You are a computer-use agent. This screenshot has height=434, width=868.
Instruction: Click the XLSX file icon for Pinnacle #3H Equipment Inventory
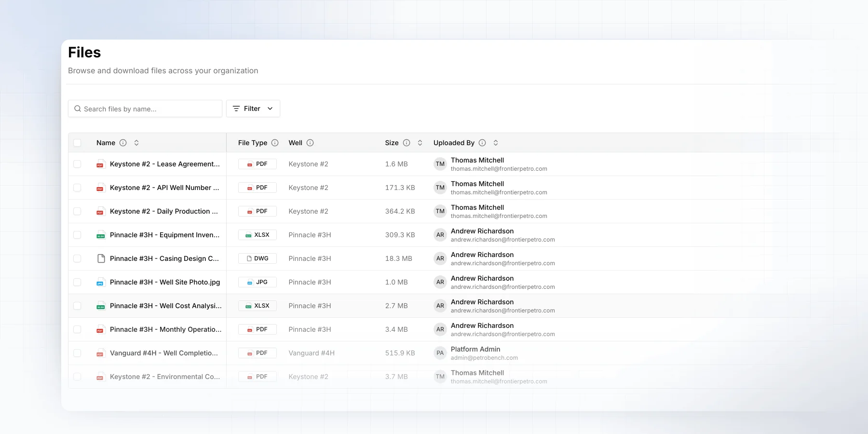click(x=100, y=235)
